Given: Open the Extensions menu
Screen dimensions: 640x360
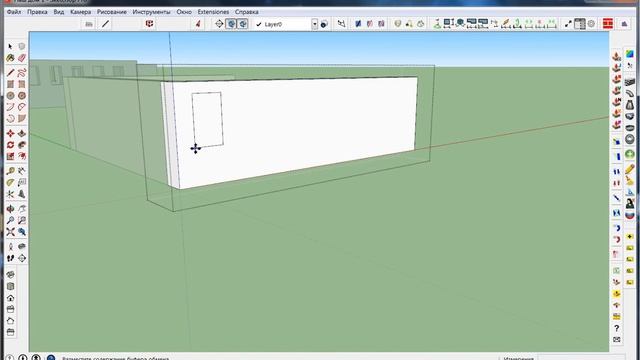Looking at the screenshot, I should pos(213,12).
